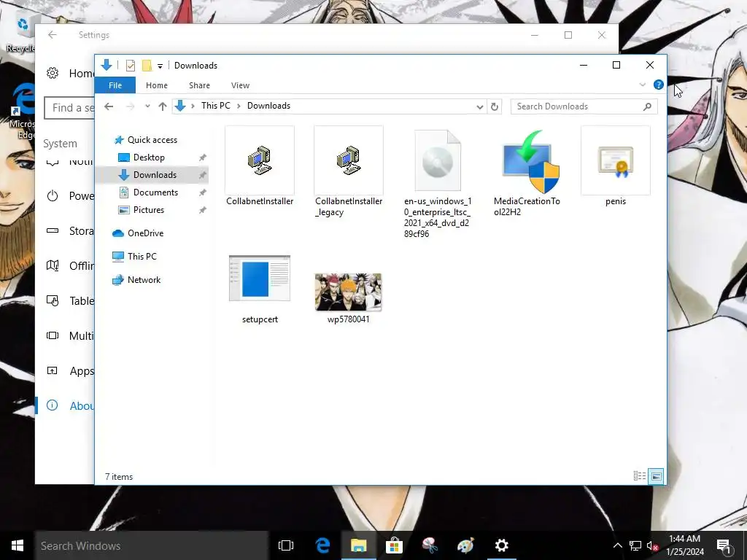Open Snipping Tool taskbar icon
The height and width of the screenshot is (560, 747).
pyautogui.click(x=430, y=545)
